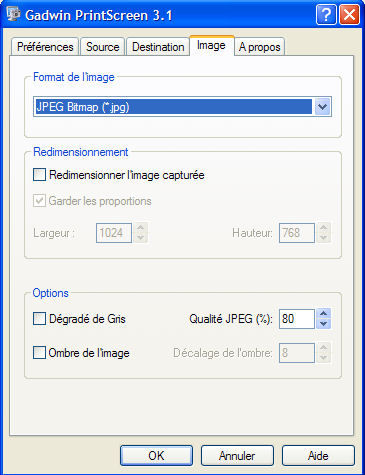Enable Redimensionner l'image capturée checkbox

click(39, 175)
